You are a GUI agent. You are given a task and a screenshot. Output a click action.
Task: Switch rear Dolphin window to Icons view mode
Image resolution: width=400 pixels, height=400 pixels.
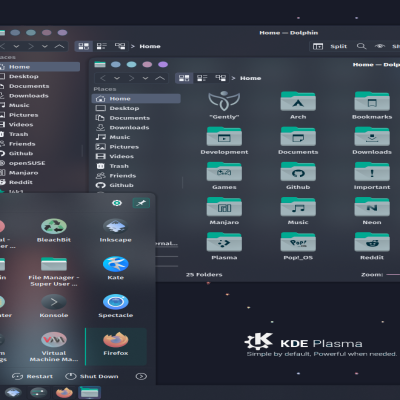click(83, 46)
